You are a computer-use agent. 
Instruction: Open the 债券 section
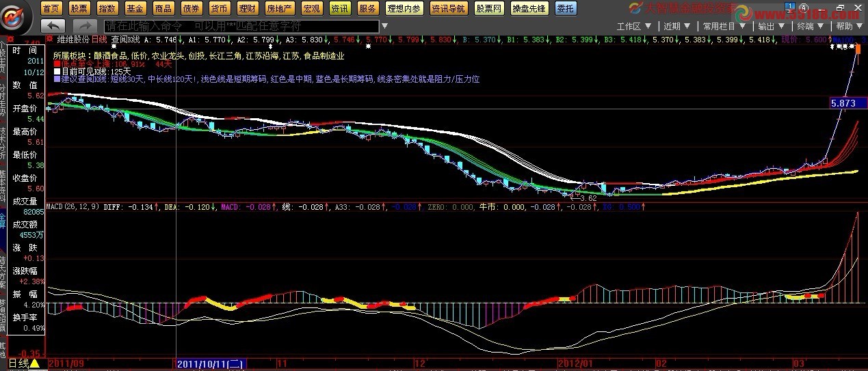click(x=191, y=8)
